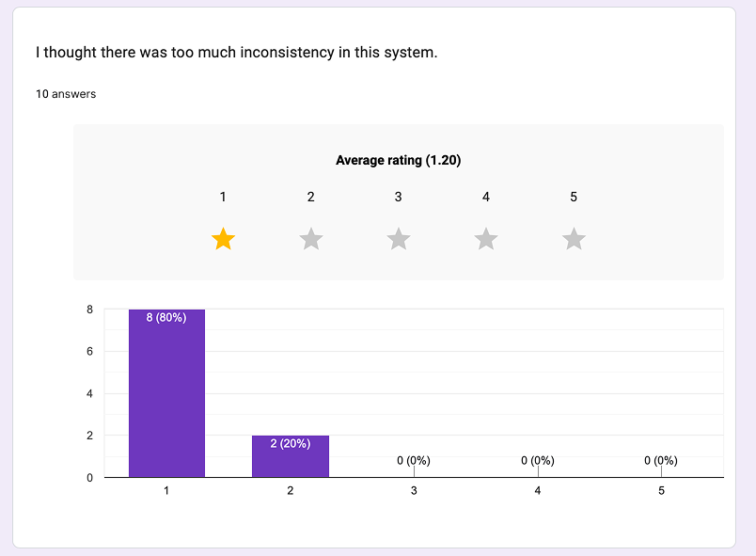756x556 pixels.
Task: Click the second gray rating star
Action: point(311,240)
